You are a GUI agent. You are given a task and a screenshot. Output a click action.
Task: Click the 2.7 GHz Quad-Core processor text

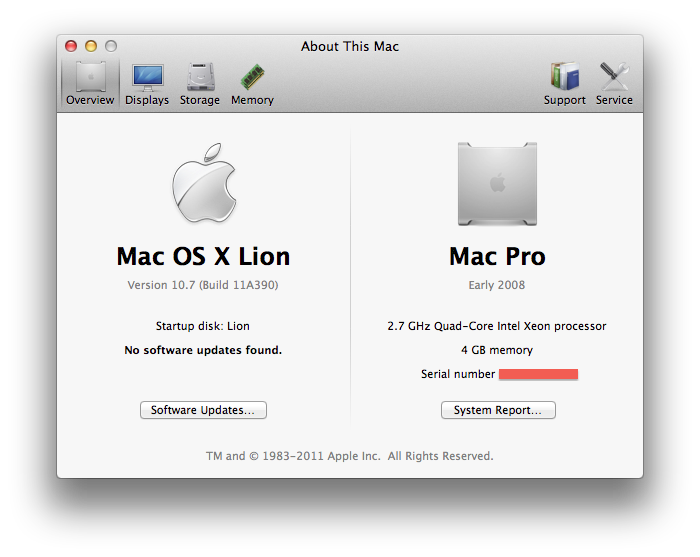497,326
